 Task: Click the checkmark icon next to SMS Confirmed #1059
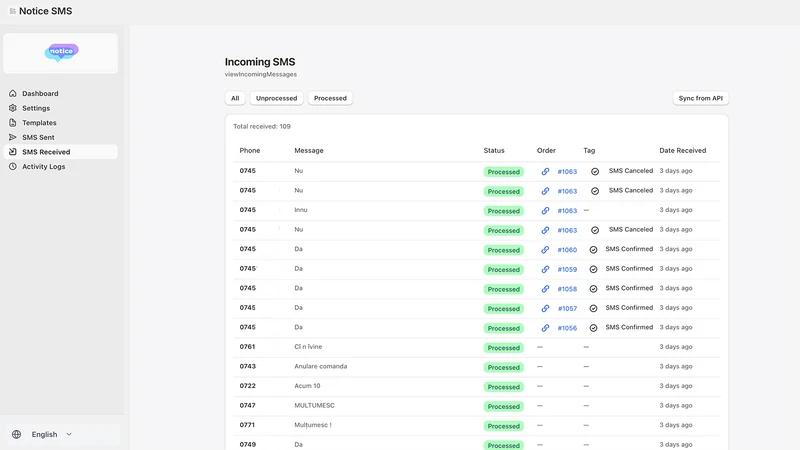point(593,269)
